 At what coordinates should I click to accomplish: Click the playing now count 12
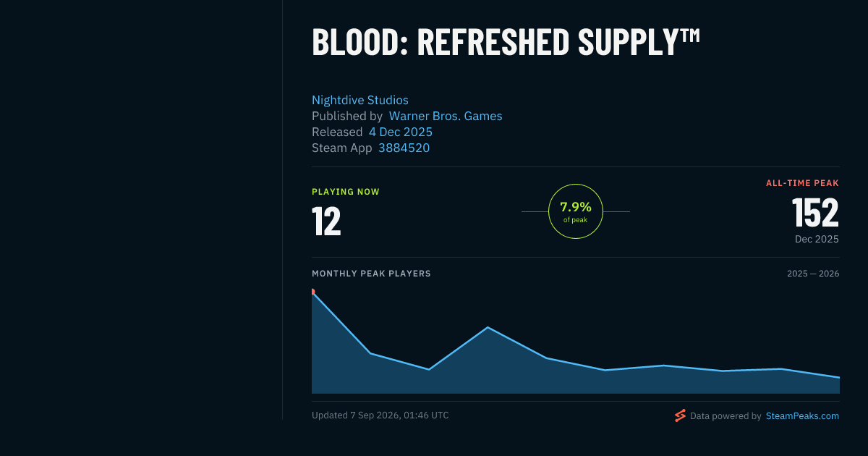tap(326, 221)
